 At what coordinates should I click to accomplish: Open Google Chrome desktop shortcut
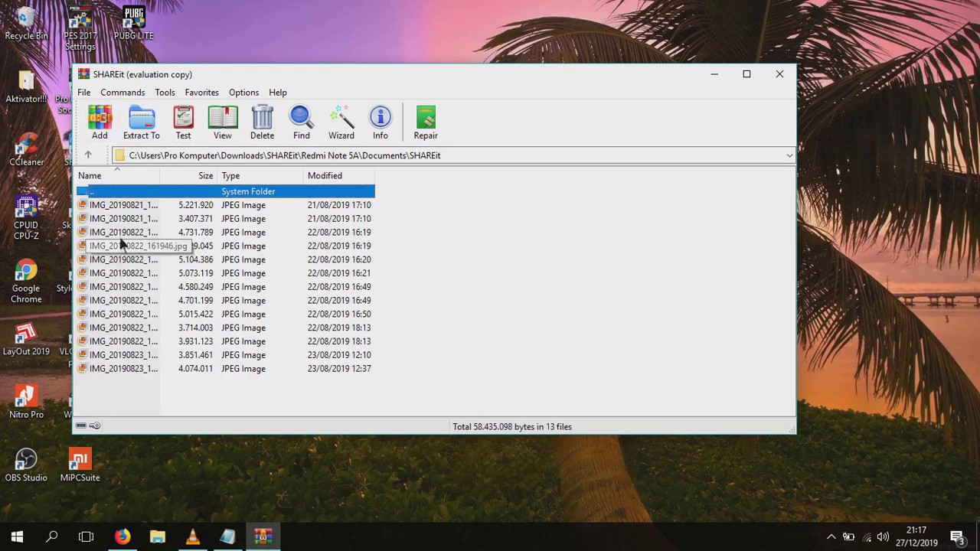pos(26,282)
